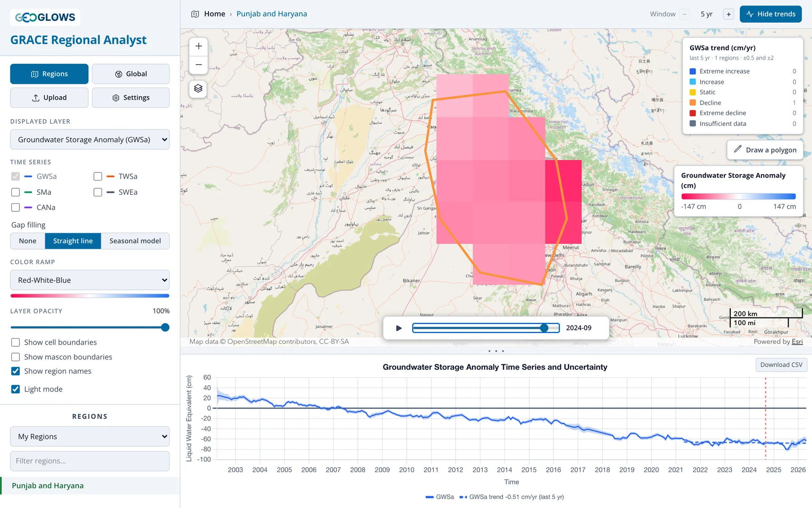Click the Insufficient data legend swatch
This screenshot has height=508, width=812.
(x=692, y=124)
